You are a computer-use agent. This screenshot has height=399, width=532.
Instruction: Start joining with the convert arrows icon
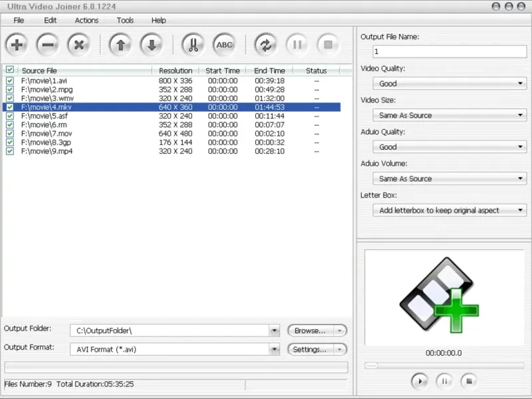pyautogui.click(x=265, y=45)
